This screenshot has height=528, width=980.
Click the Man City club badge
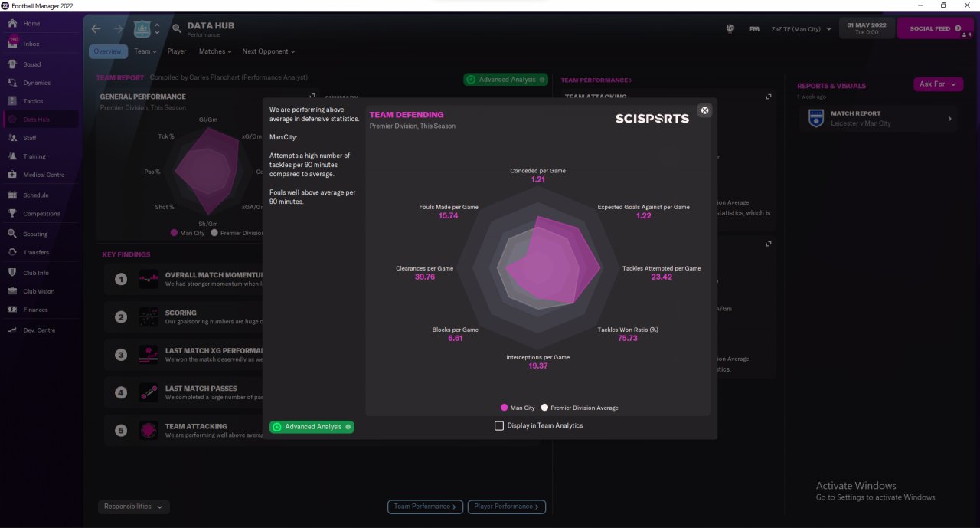click(142, 29)
